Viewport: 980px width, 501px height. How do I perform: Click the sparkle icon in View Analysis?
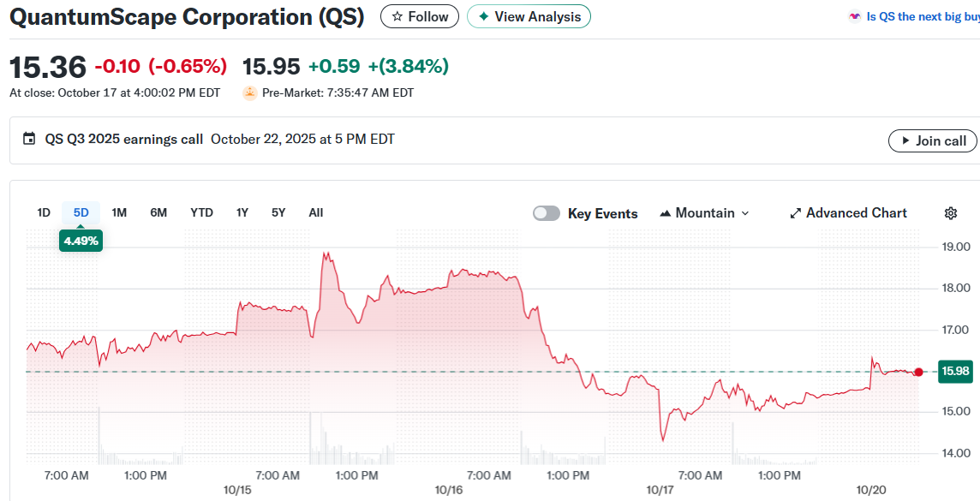click(484, 16)
